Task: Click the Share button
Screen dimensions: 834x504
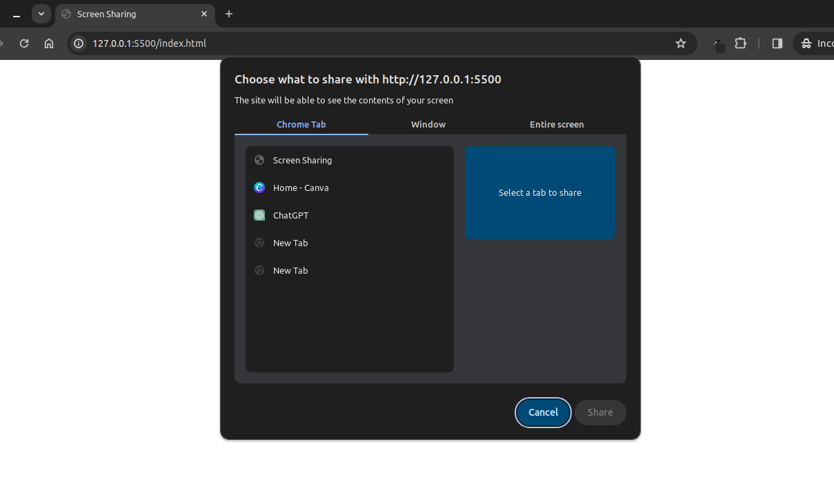Action: (x=600, y=412)
